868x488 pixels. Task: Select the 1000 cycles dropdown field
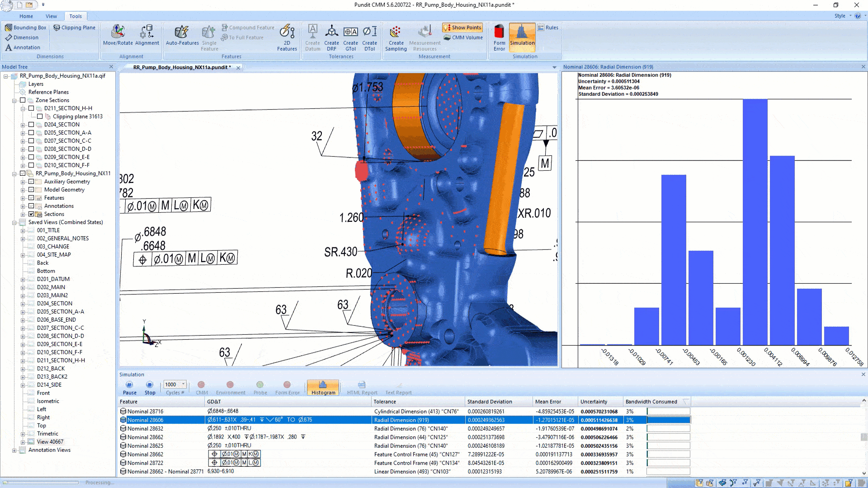[174, 385]
